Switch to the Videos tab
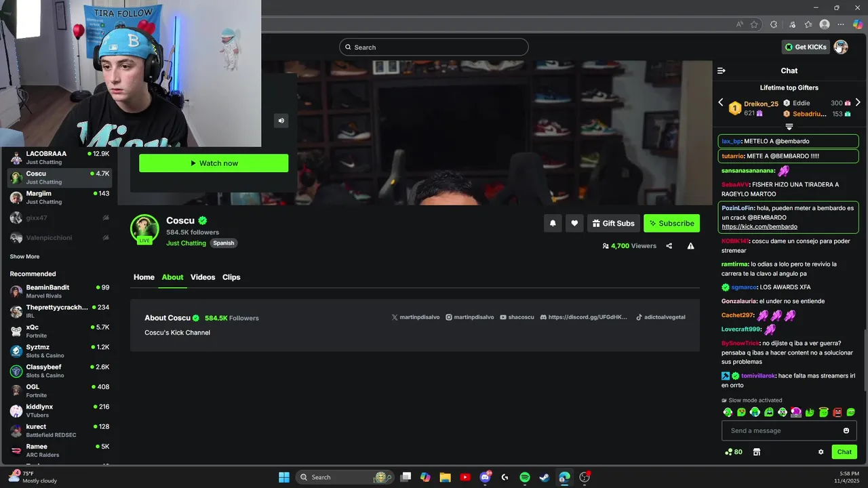Screen dimensions: 868x488 203,277
